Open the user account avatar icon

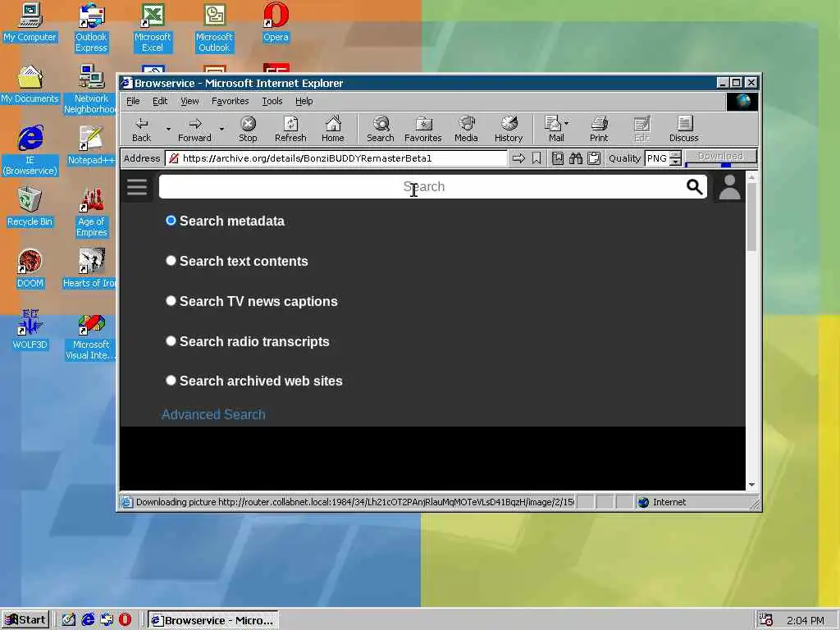pos(729,187)
